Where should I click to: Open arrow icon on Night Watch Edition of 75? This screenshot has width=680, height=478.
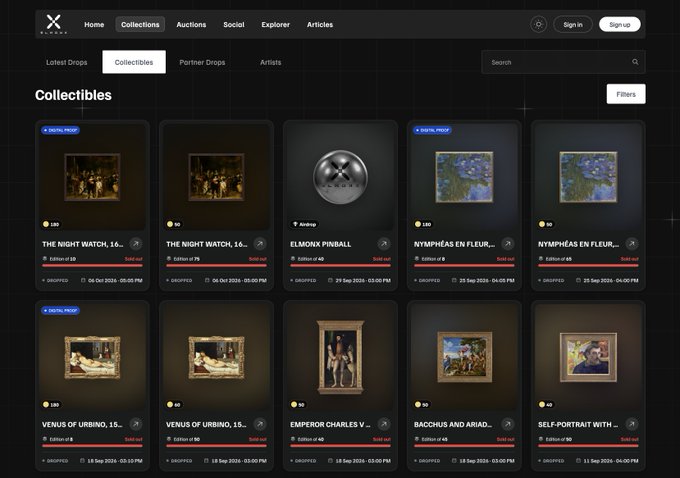pyautogui.click(x=260, y=244)
